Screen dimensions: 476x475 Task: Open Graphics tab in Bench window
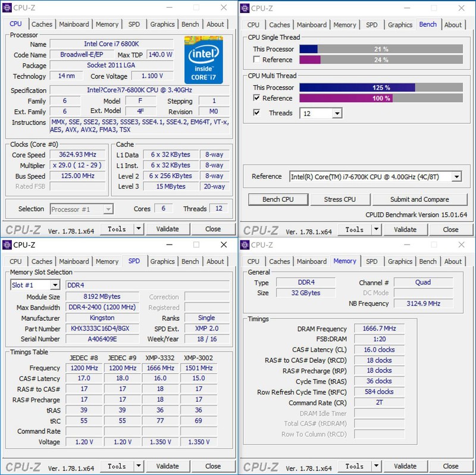(x=400, y=25)
